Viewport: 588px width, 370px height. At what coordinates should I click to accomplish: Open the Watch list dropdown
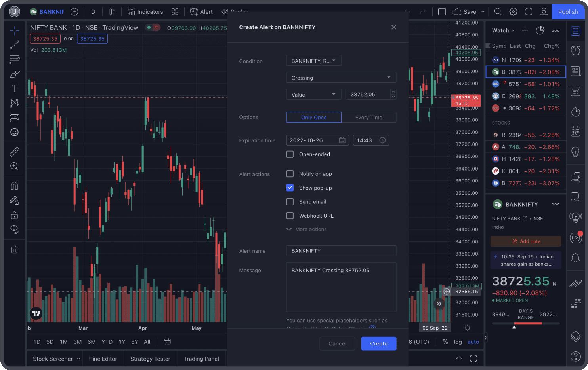503,30
